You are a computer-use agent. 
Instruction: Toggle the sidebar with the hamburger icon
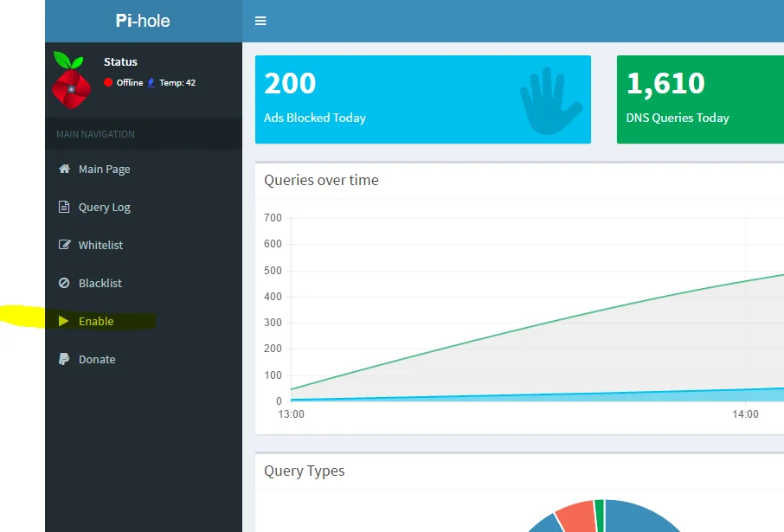[x=260, y=21]
